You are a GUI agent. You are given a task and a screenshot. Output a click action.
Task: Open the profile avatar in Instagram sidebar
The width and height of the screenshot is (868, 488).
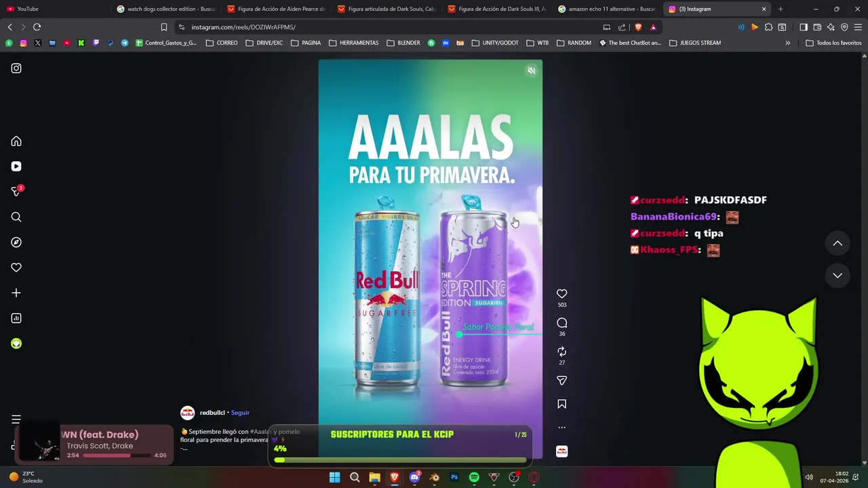16,344
